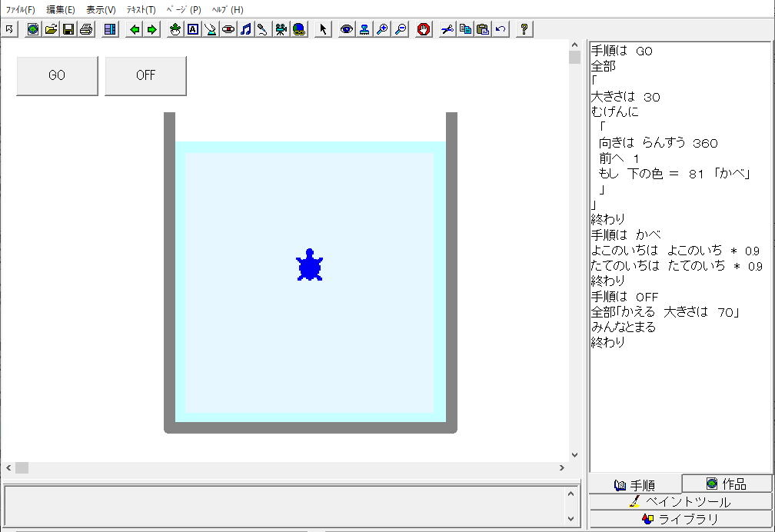The height and width of the screenshot is (532, 775).
Task: Click the melody/hourglass-like icon
Action: pos(211,29)
